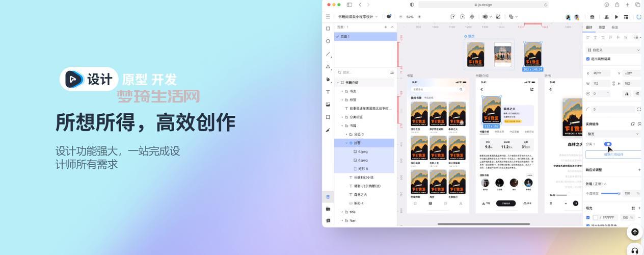Click the W width input field
Image resolution: width=644 pixels, height=255 pixels.
(x=601, y=83)
